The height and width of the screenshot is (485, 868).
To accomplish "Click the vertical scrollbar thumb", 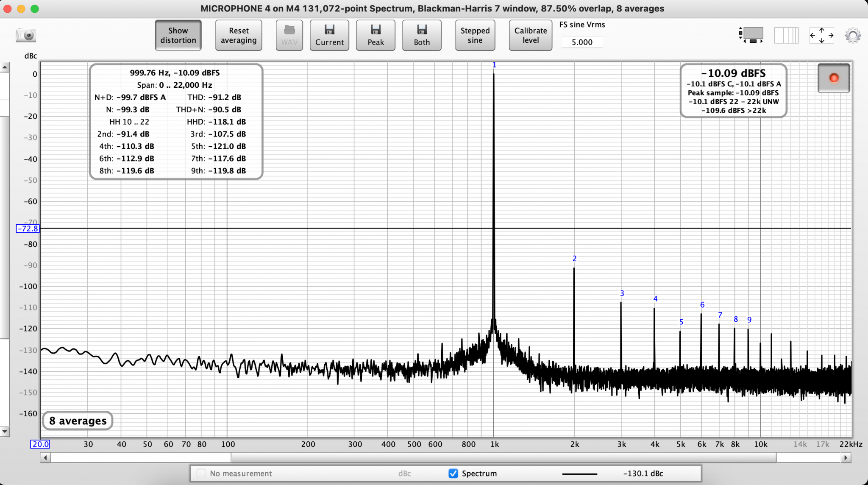I will click(4, 227).
